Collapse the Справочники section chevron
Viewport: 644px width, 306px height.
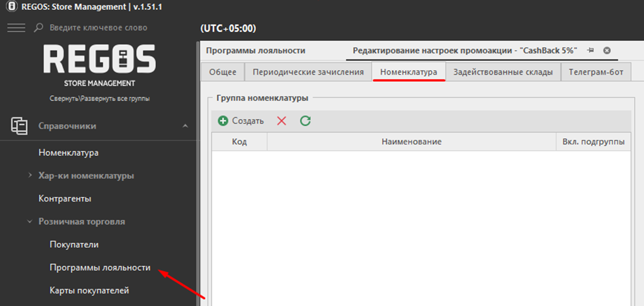(x=185, y=126)
